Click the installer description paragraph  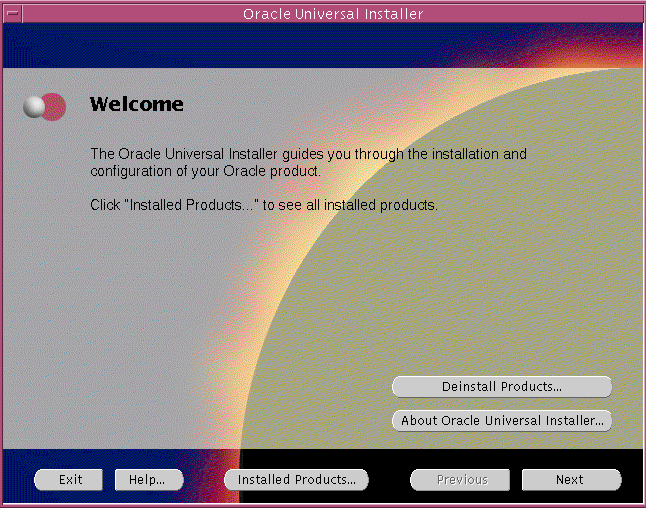308,163
